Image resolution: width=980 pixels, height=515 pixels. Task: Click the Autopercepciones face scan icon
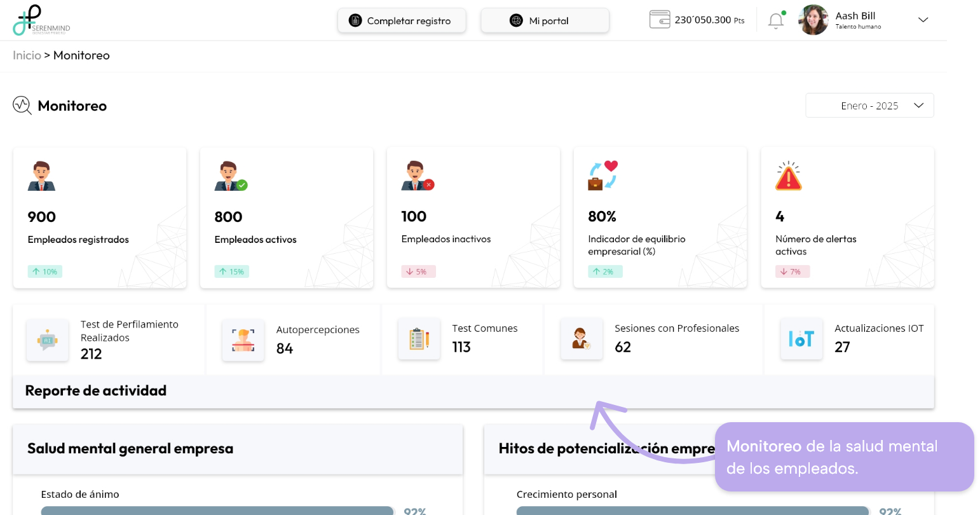pos(243,340)
